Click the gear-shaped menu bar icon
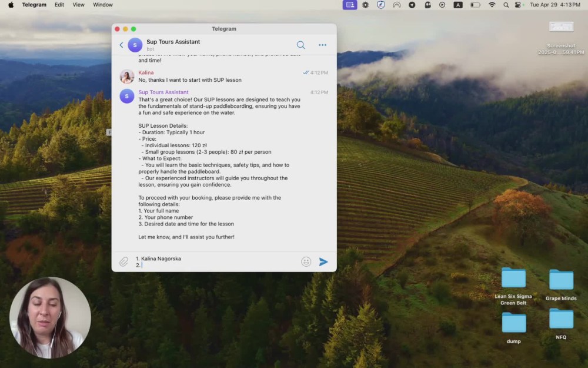588x368 pixels. [365, 5]
